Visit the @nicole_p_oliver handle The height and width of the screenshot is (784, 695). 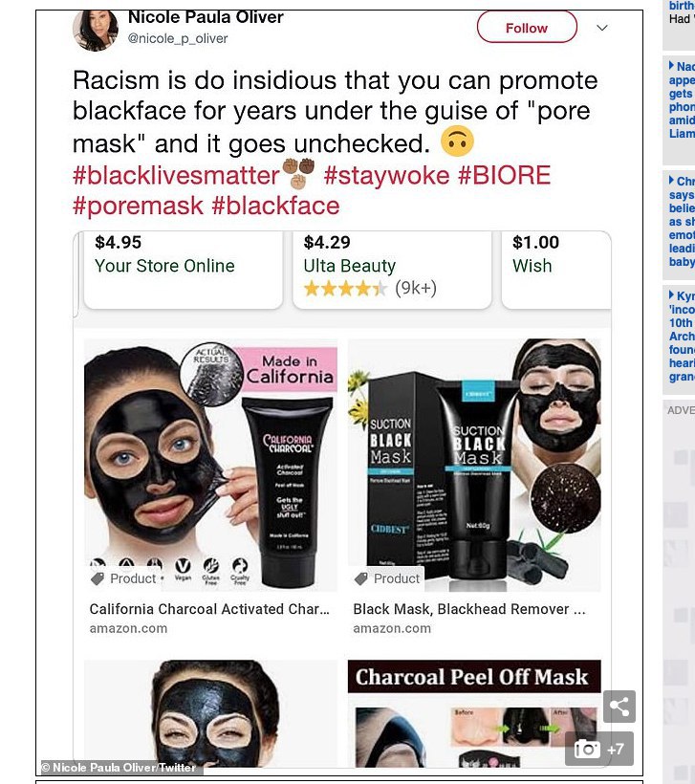(178, 38)
